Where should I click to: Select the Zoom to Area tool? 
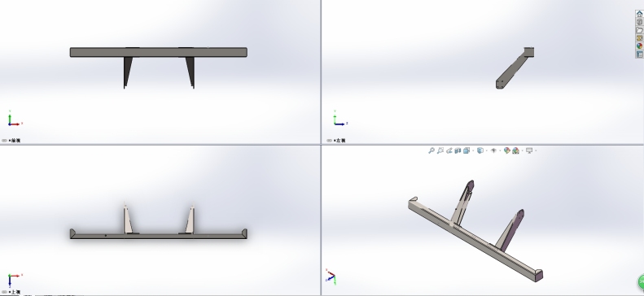click(x=440, y=150)
